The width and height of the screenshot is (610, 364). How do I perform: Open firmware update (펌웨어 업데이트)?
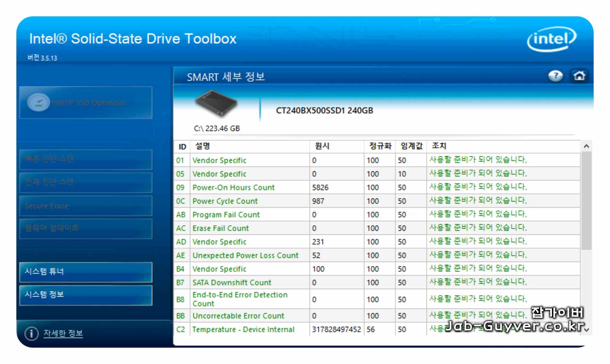(86, 228)
